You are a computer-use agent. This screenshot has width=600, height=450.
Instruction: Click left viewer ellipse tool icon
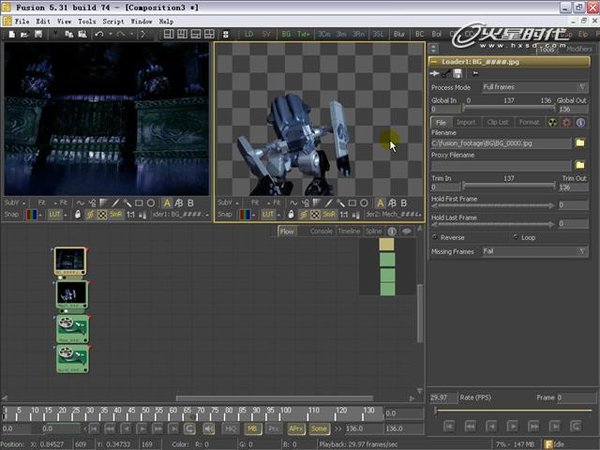pos(151,203)
